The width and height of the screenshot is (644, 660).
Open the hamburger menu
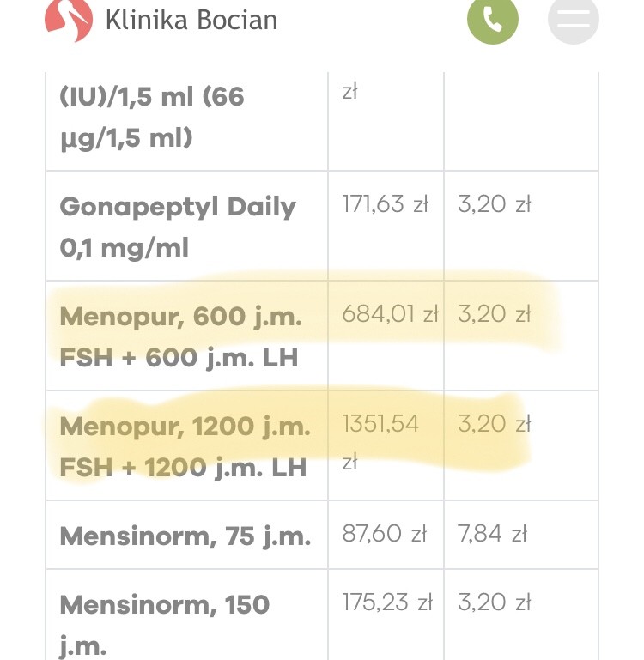[x=573, y=19]
